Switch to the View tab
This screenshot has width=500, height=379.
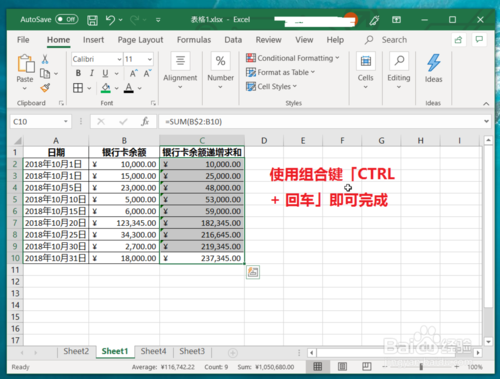tap(304, 40)
